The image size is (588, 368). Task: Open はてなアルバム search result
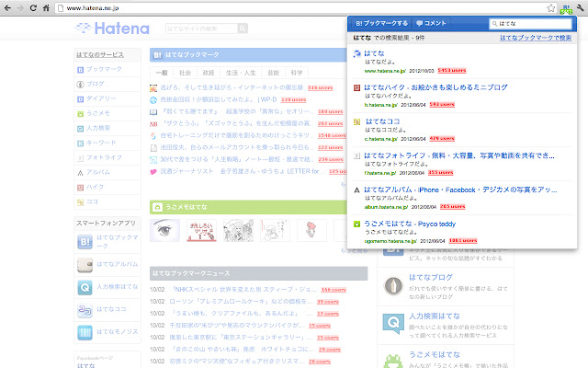(x=460, y=190)
